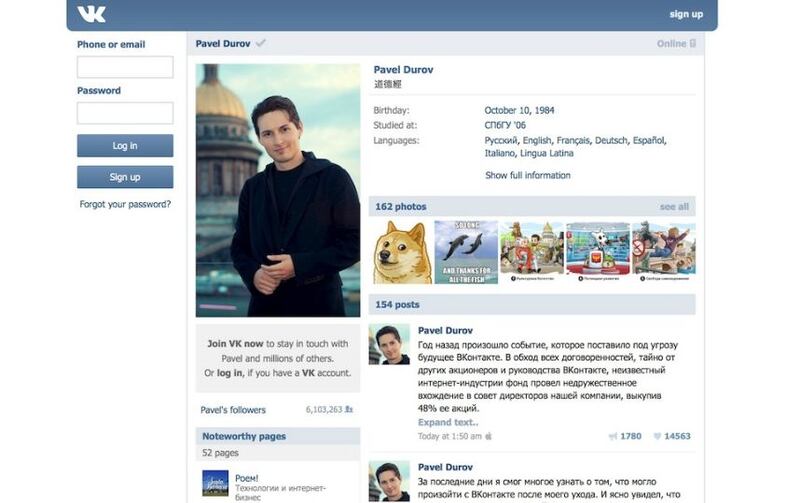Click the mobile icon next to Online
Screen dimensions: 800x503
pyautogui.click(x=692, y=43)
